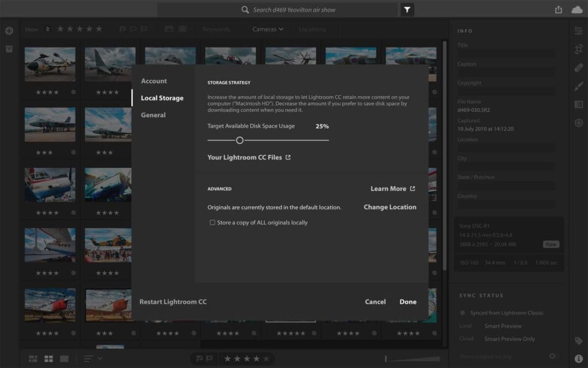Toggle the picked flag filter in Show bar
The width and height of the screenshot is (588, 368).
123,29
